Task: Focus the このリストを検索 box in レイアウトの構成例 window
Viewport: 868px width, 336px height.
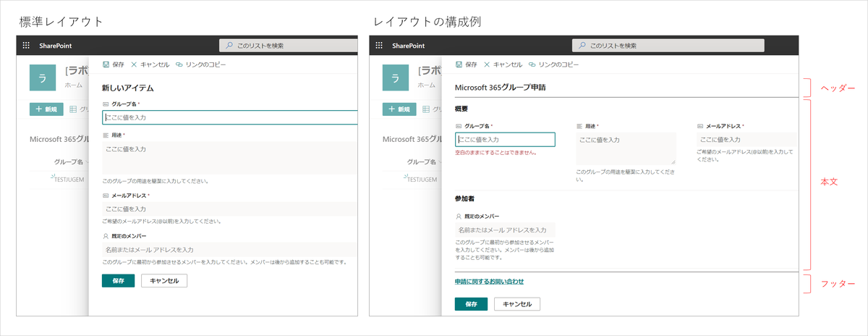Action: [x=668, y=46]
